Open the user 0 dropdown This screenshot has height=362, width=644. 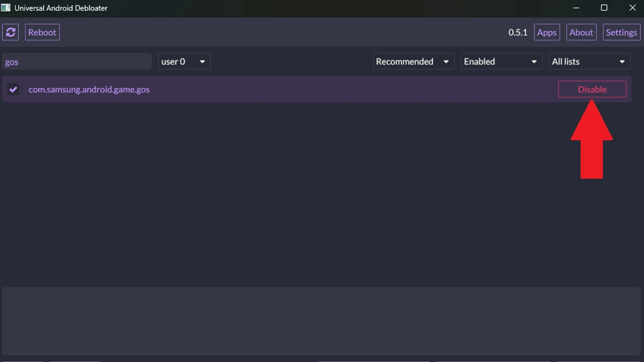[184, 62]
